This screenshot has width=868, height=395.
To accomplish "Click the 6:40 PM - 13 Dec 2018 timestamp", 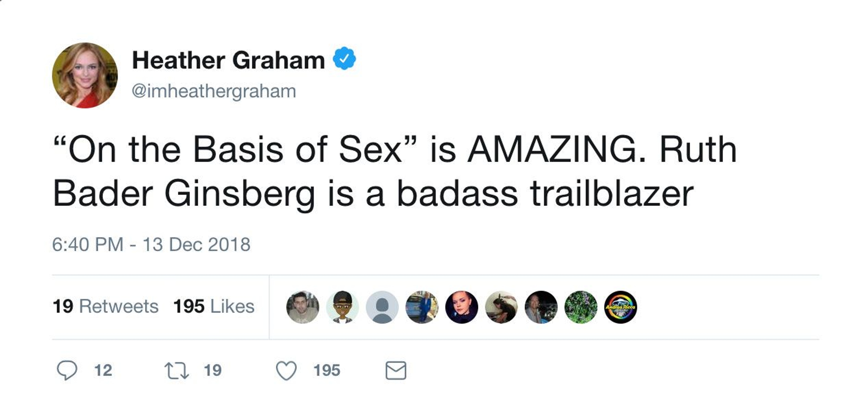I will pyautogui.click(x=151, y=245).
